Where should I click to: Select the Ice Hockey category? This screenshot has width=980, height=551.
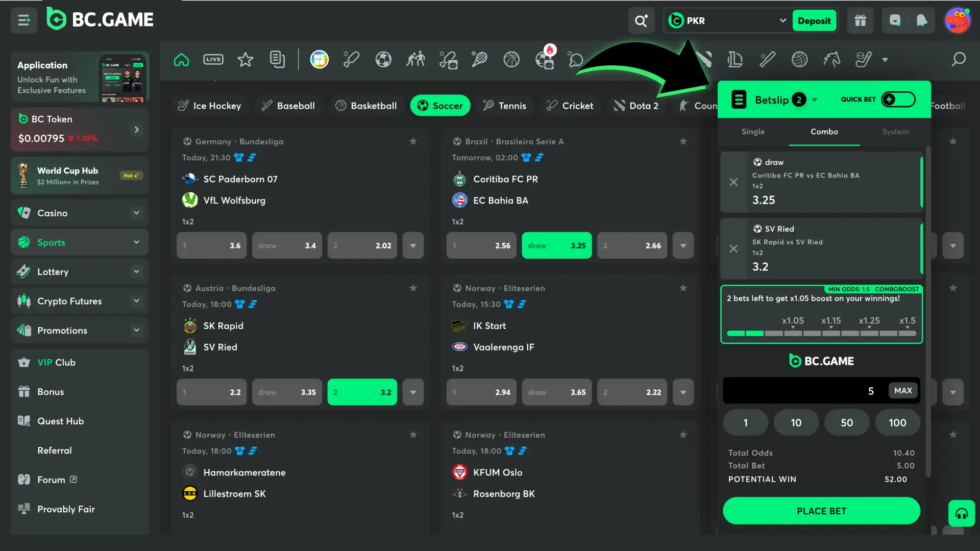point(209,106)
